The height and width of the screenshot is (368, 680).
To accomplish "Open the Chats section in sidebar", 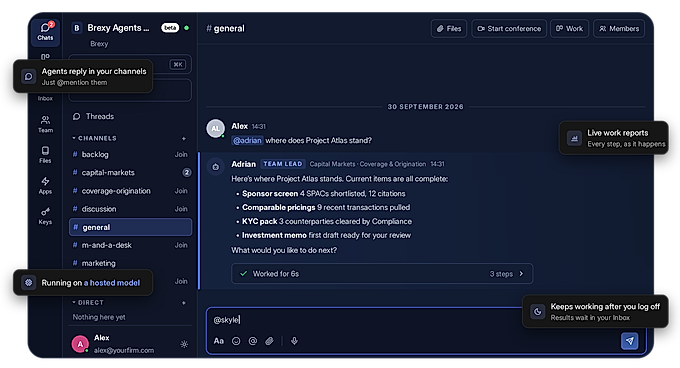I will coord(45,32).
